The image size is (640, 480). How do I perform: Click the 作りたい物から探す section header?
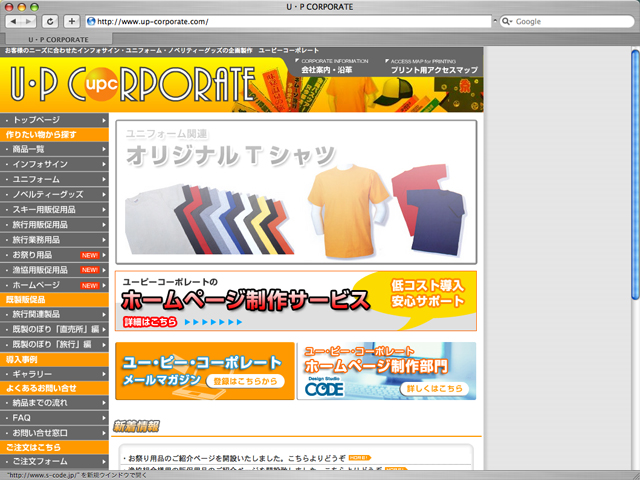(x=54, y=135)
